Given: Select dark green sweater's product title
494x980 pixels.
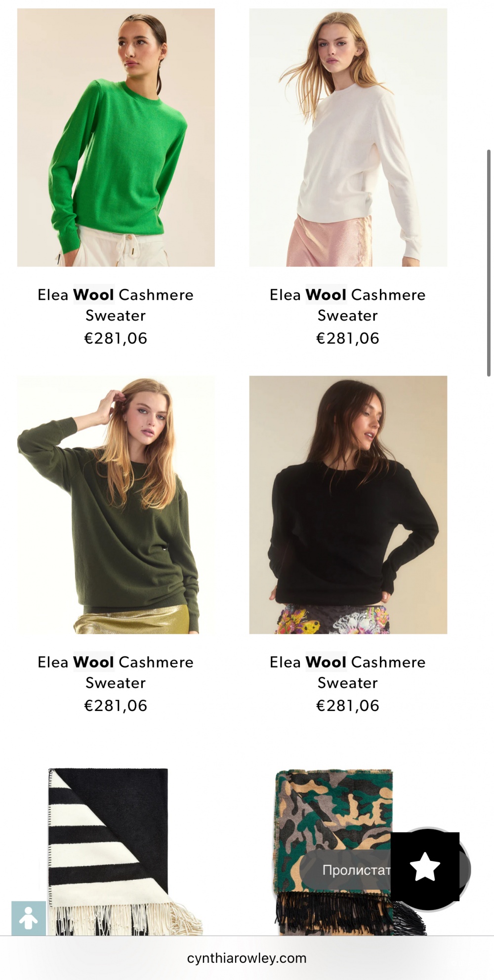Looking at the screenshot, I should point(116,672).
